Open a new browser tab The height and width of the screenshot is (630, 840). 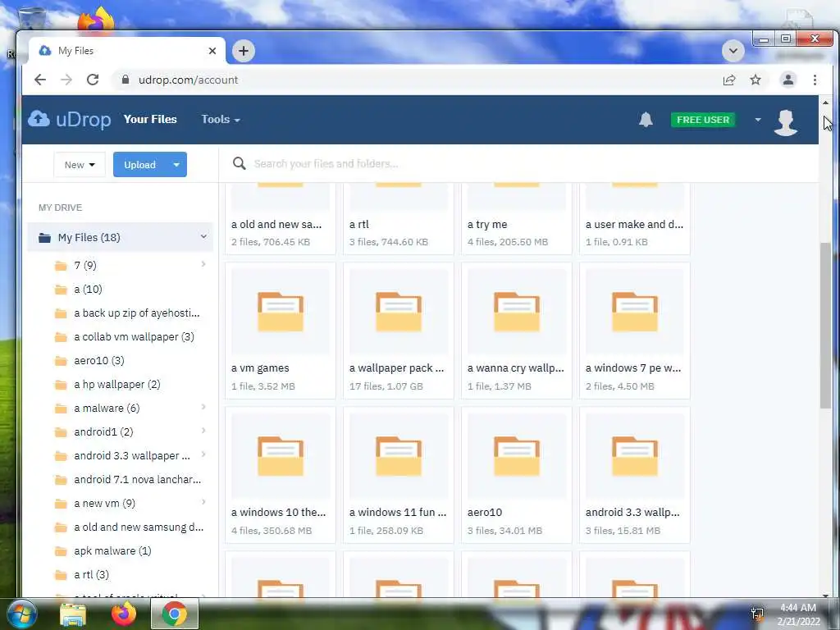click(243, 51)
